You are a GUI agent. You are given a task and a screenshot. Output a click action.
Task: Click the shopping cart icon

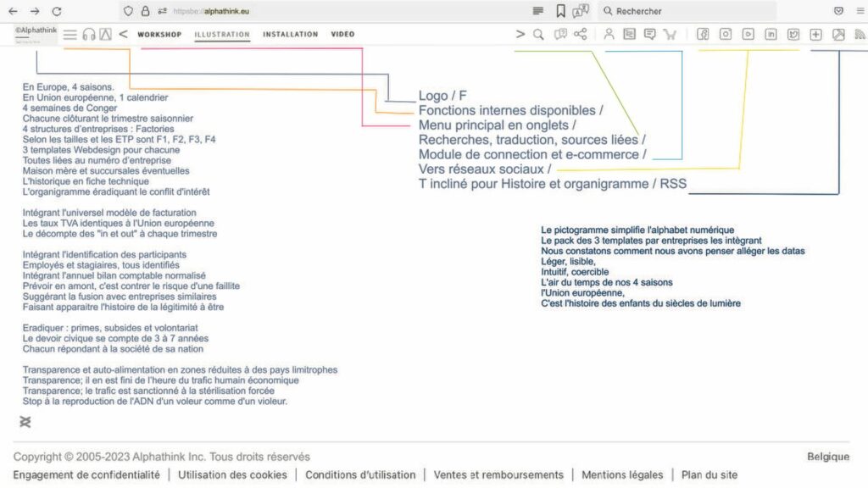tap(670, 35)
